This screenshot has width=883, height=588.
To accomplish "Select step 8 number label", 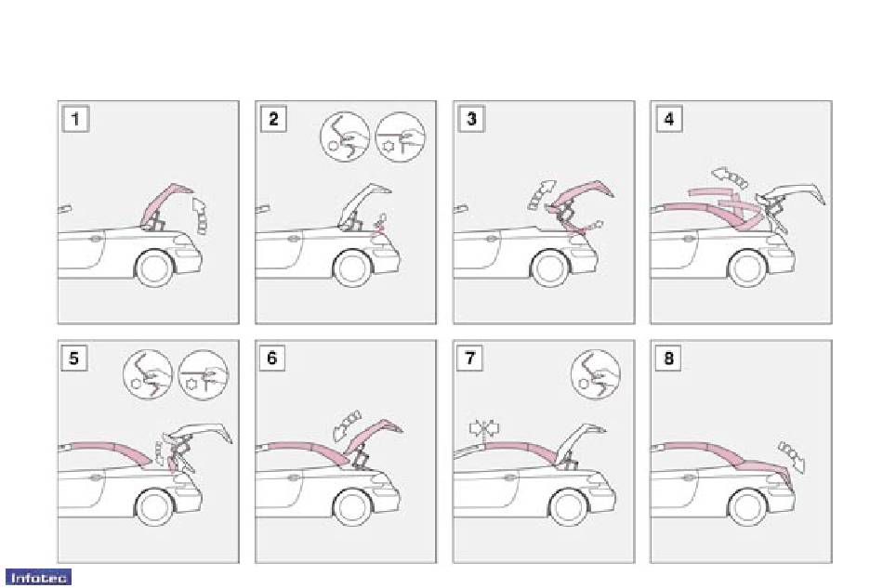I will tap(668, 358).
